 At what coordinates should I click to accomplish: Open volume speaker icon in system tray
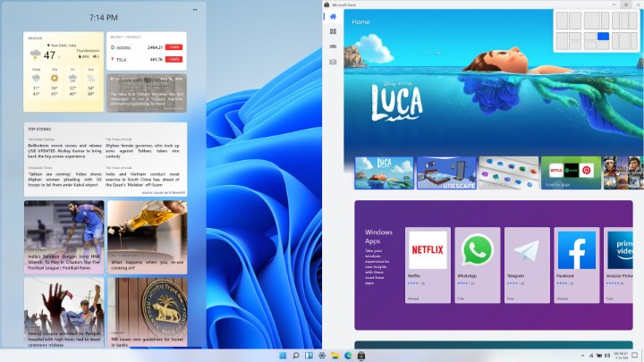coord(607,356)
